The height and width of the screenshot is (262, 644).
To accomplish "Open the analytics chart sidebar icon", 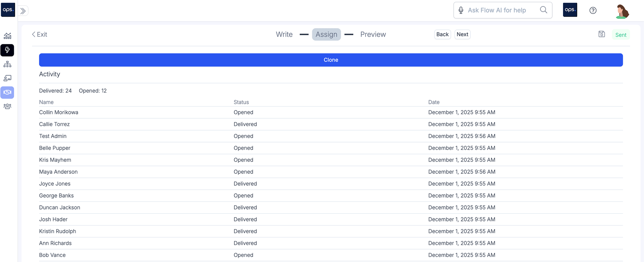I will pyautogui.click(x=7, y=36).
